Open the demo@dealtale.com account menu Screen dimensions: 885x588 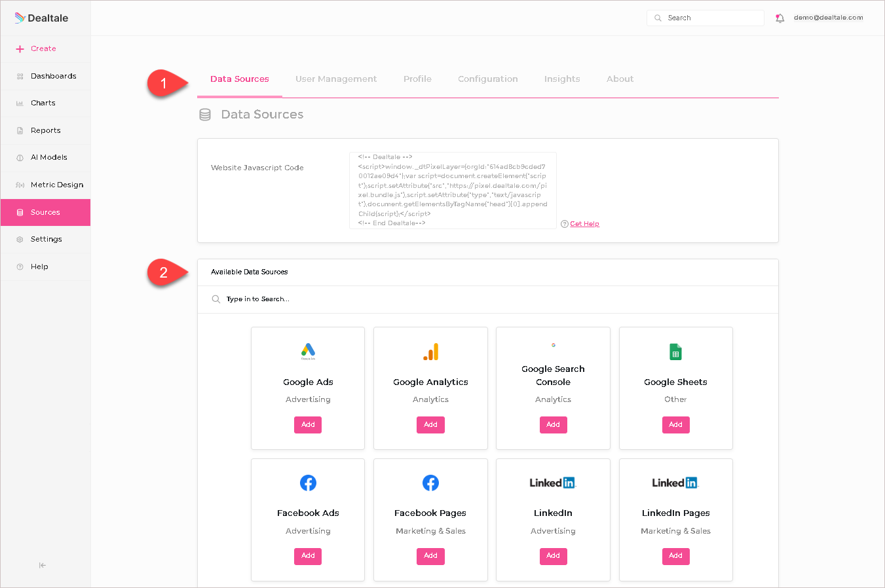point(828,18)
